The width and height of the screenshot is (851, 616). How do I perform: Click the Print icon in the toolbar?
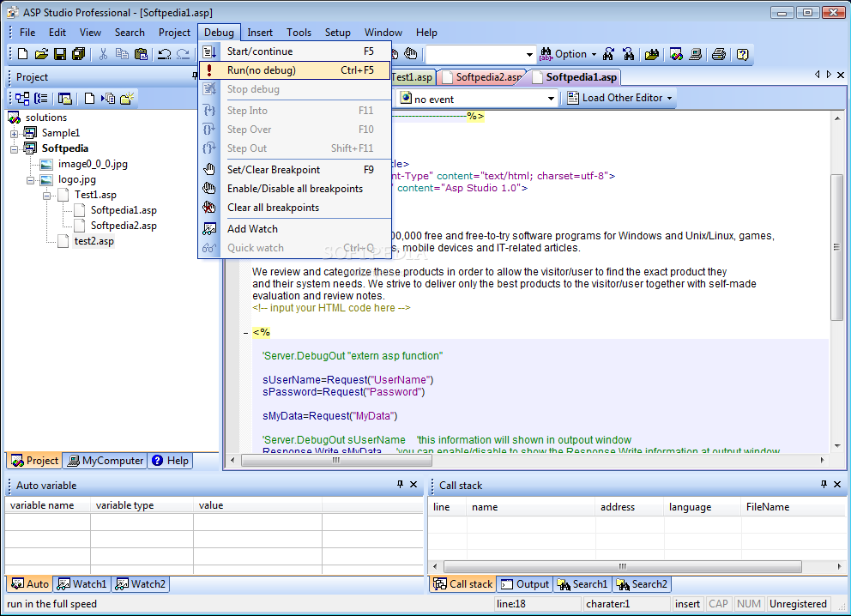point(719,54)
